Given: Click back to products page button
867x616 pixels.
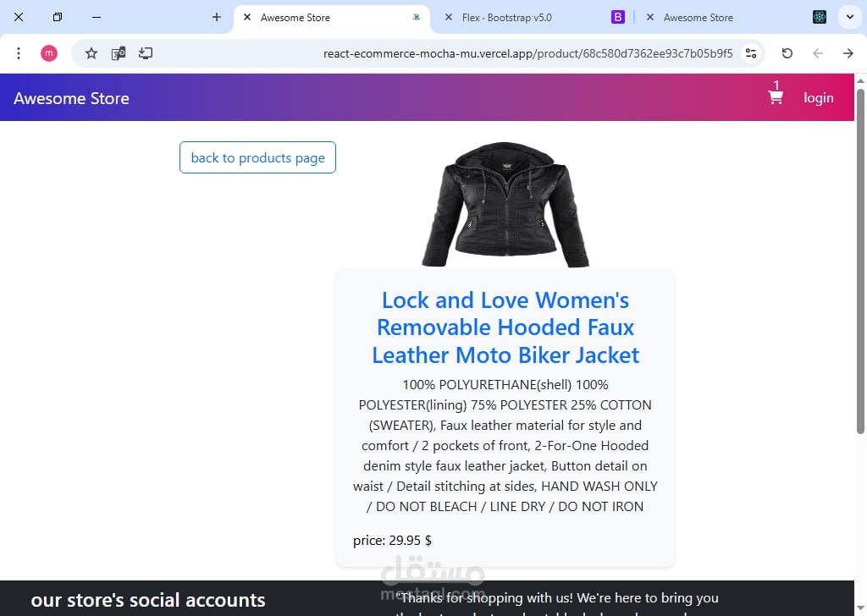Looking at the screenshot, I should pyautogui.click(x=257, y=157).
